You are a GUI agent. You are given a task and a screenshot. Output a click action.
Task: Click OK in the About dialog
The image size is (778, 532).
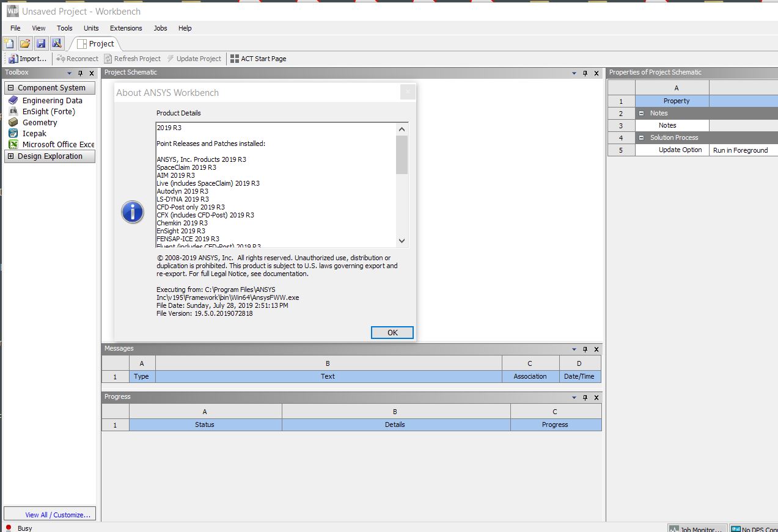click(392, 332)
